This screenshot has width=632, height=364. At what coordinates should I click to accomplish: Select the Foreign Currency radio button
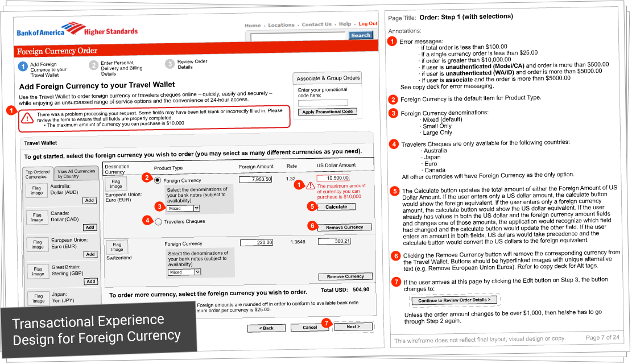157,180
